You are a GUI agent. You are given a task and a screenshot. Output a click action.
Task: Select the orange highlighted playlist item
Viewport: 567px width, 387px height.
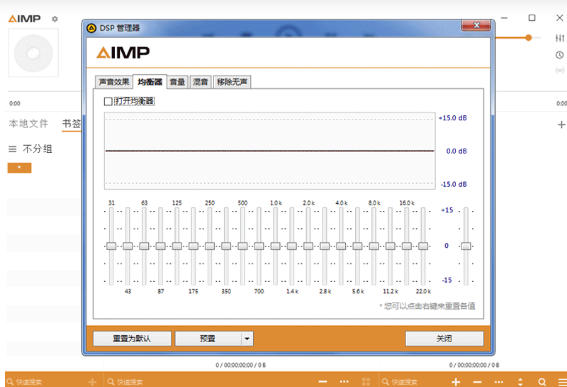coord(20,168)
